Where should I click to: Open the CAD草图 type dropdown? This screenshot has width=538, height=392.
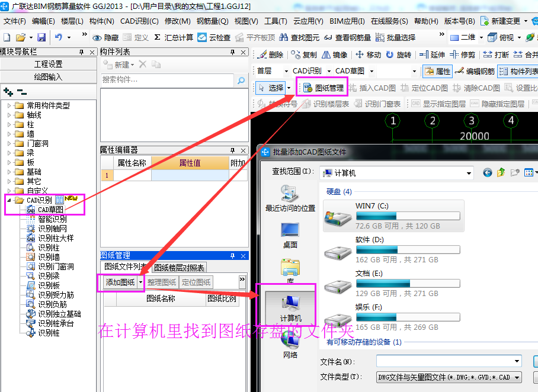[x=372, y=71]
